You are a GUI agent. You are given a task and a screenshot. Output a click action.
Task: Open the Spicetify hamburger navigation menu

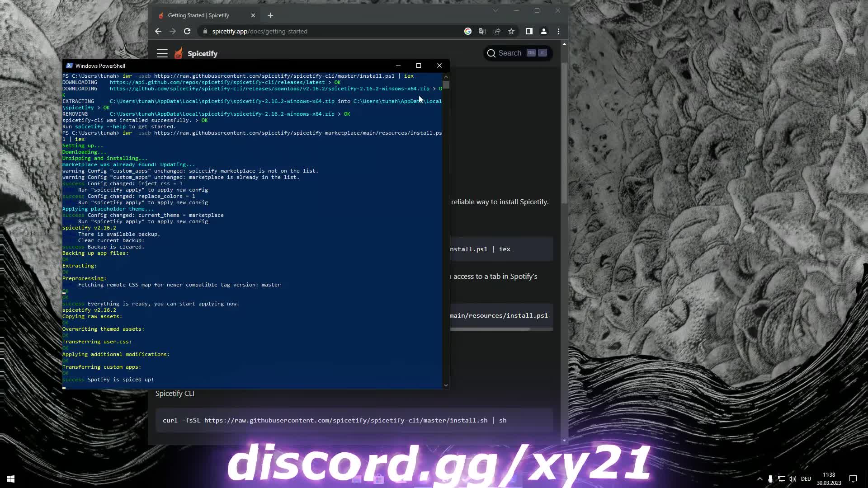pos(162,53)
